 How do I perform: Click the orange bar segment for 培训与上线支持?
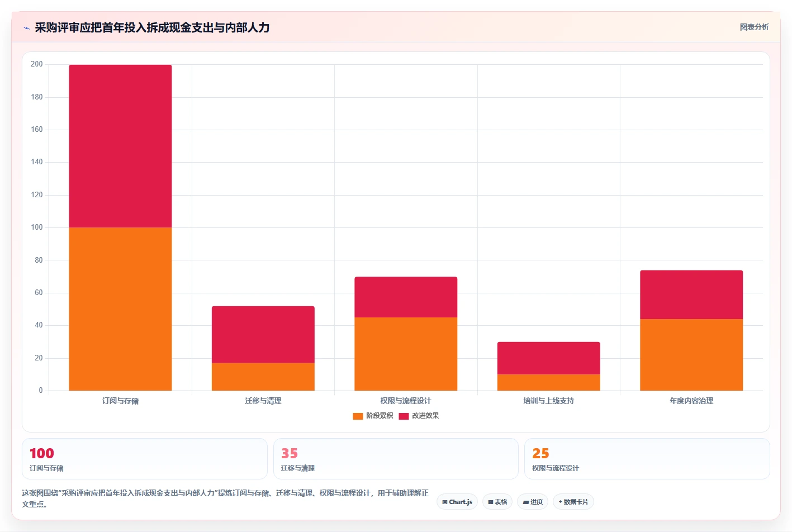click(549, 382)
